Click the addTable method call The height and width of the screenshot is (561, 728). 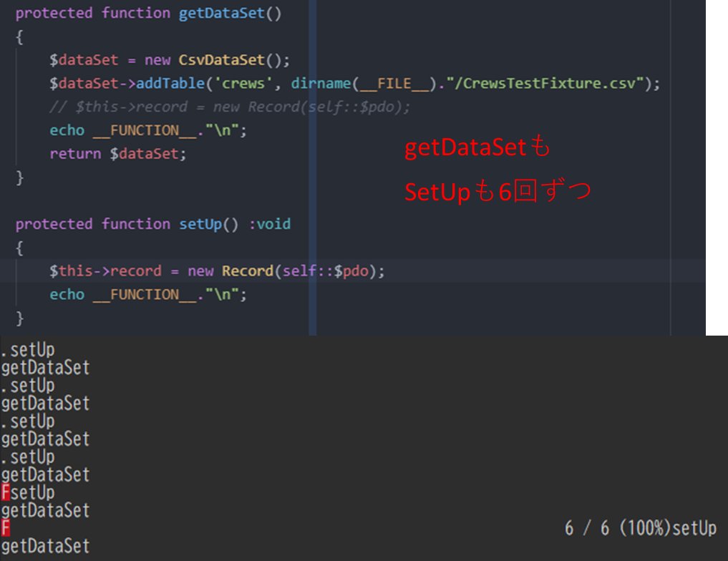pyautogui.click(x=170, y=83)
